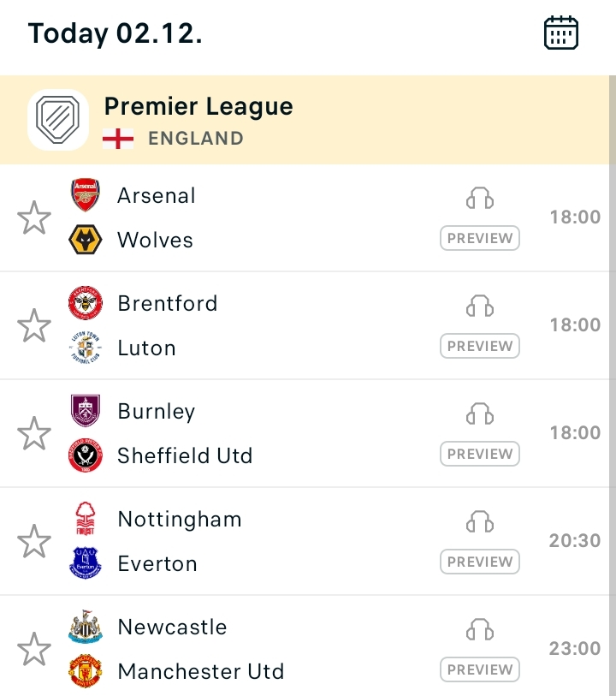The image size is (616, 696).
Task: Click the Arsenal team crest
Action: (86, 195)
